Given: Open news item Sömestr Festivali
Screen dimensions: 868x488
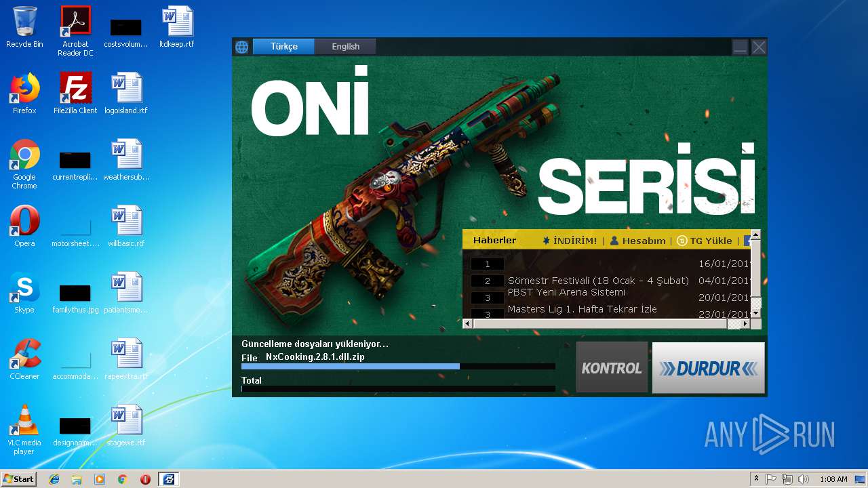Looking at the screenshot, I should tap(598, 281).
